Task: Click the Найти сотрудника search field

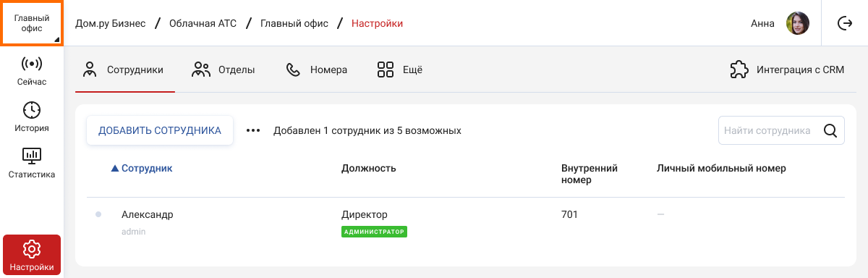Action: [781, 131]
